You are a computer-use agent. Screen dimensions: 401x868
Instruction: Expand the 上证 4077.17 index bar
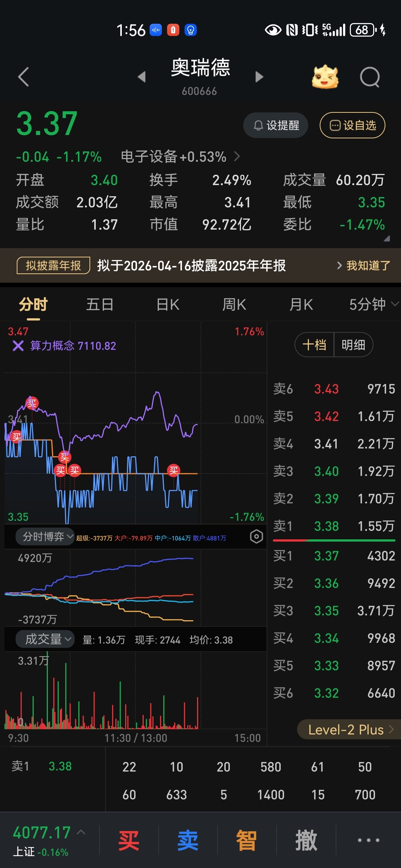point(49,841)
